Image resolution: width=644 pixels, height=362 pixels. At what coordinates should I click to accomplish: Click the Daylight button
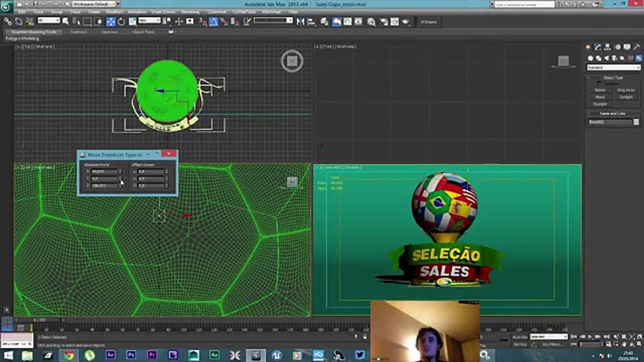pyautogui.click(x=600, y=104)
